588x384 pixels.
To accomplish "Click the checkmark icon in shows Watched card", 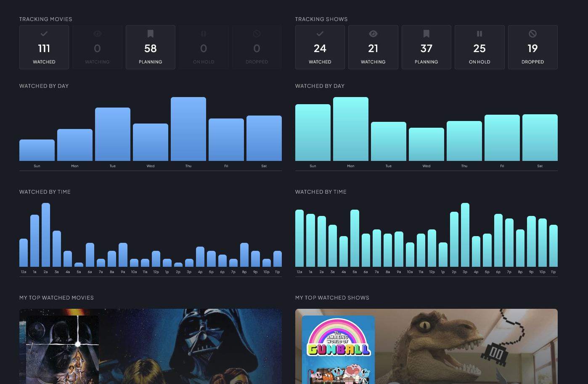I will tap(320, 34).
